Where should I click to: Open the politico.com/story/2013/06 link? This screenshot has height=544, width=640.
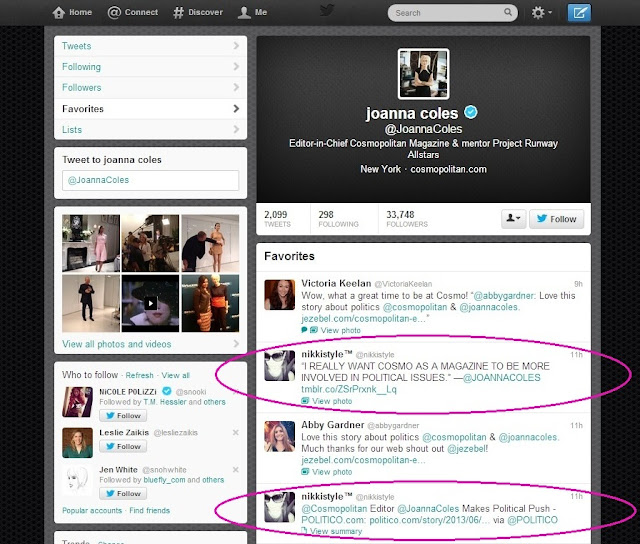tap(430, 520)
